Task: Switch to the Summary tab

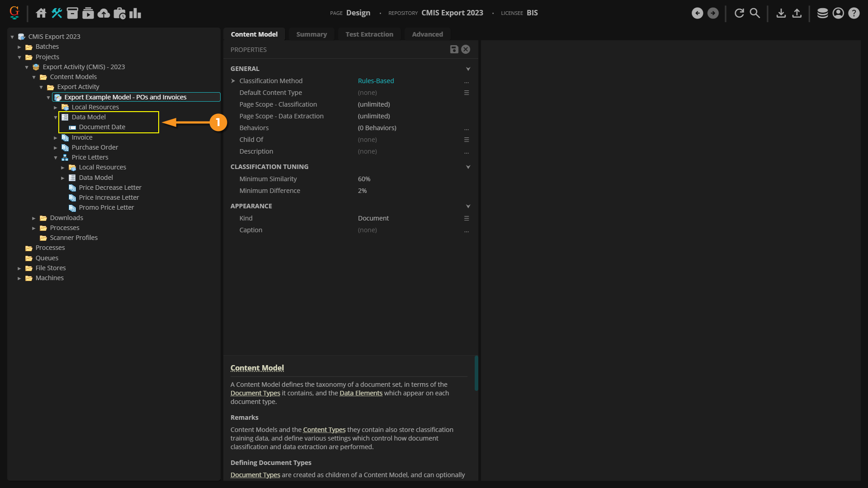Action: [x=311, y=34]
